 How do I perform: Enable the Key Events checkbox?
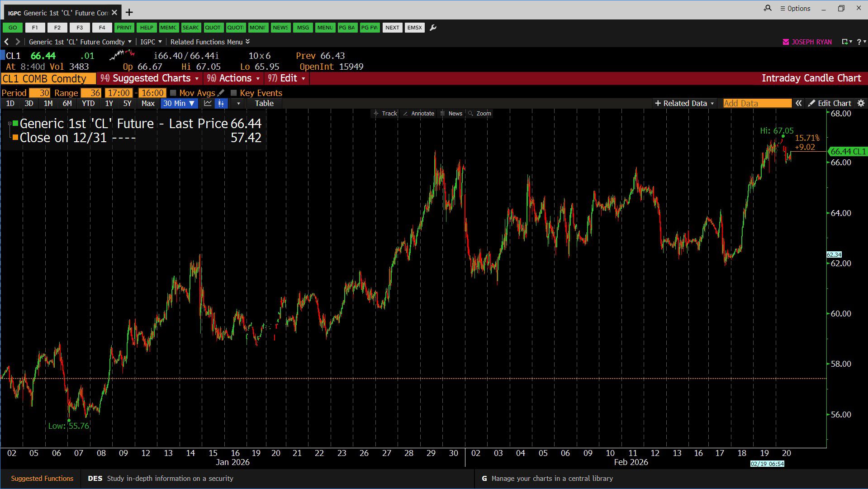coord(234,93)
